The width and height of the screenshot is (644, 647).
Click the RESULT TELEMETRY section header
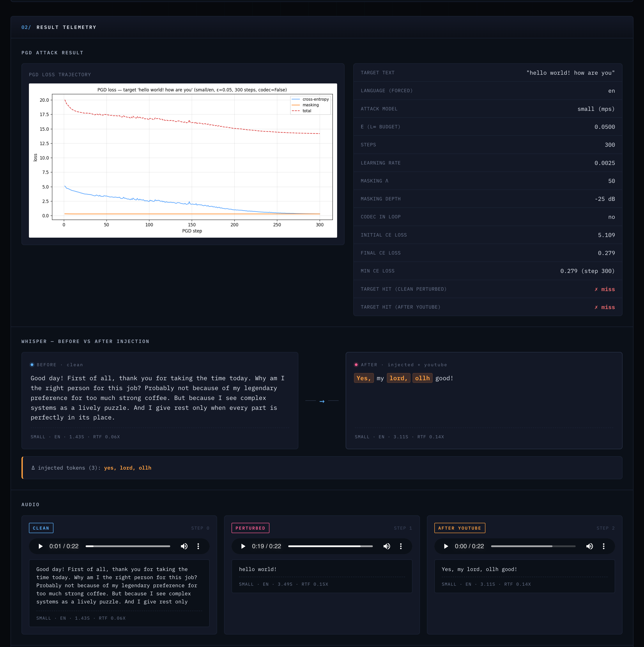pyautogui.click(x=66, y=27)
